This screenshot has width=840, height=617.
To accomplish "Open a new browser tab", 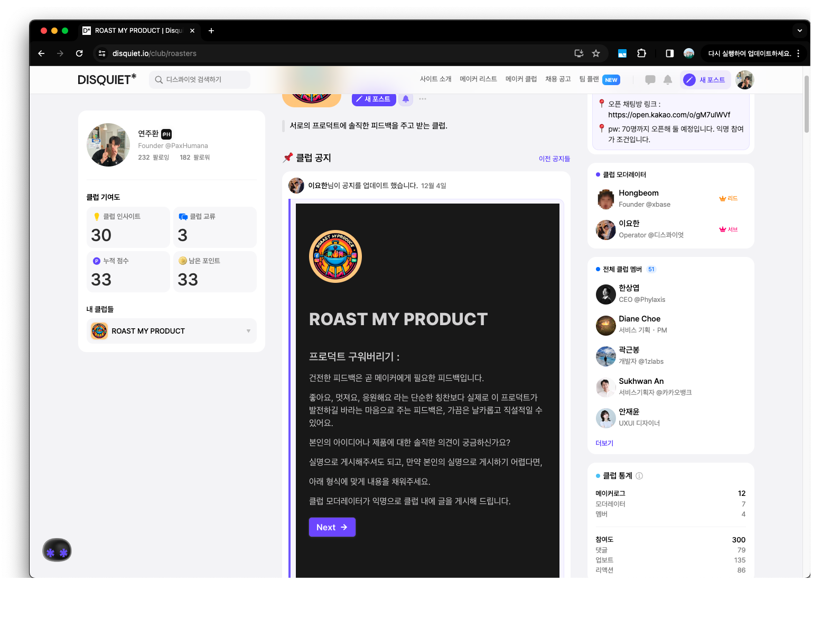I will coord(211,31).
